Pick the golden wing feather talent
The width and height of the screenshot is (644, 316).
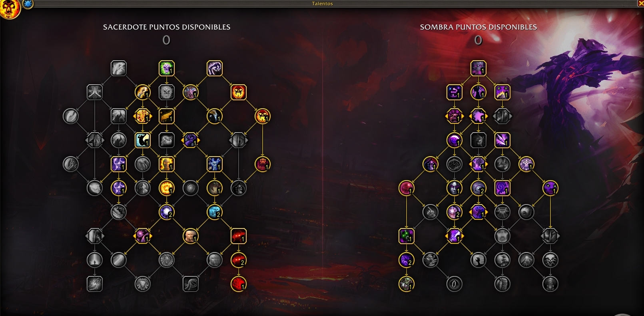167,116
